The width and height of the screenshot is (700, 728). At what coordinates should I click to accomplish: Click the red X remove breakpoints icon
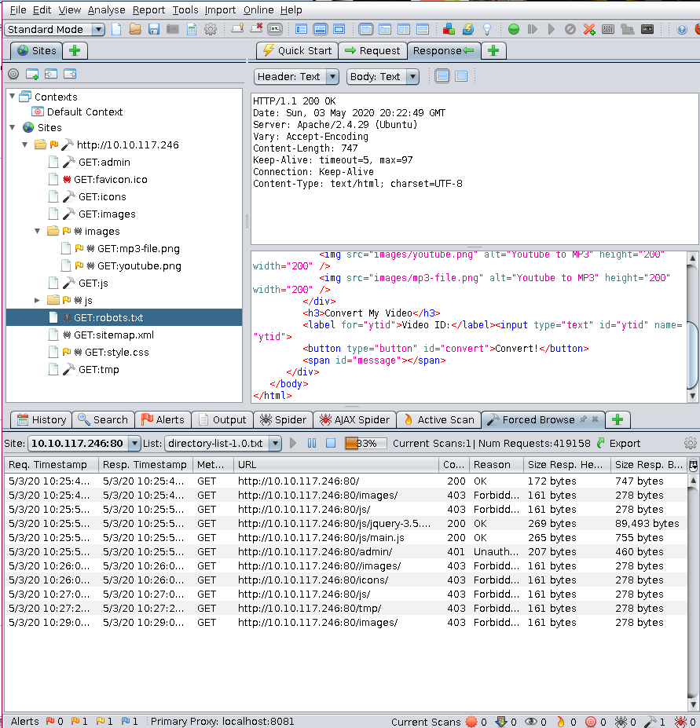tap(588, 29)
